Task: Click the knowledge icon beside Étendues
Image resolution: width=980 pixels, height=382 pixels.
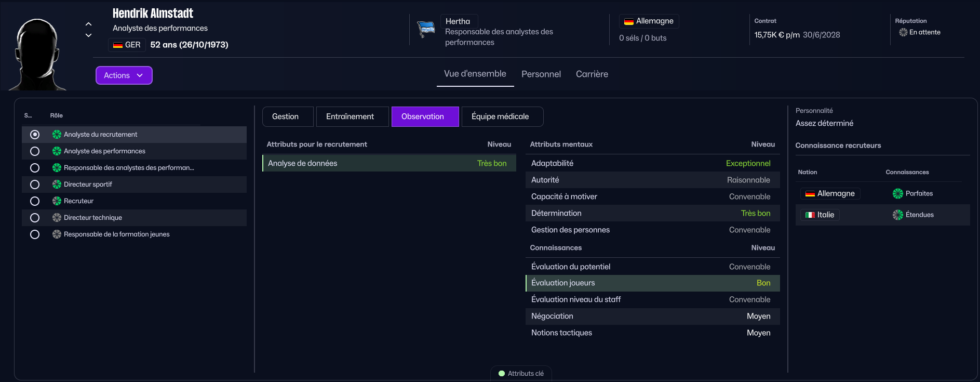Action: (x=897, y=215)
